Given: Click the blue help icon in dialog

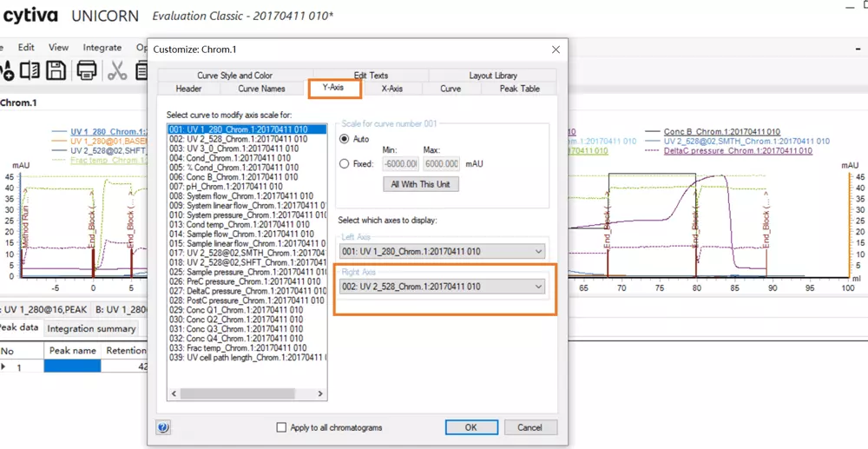Looking at the screenshot, I should coord(163,427).
